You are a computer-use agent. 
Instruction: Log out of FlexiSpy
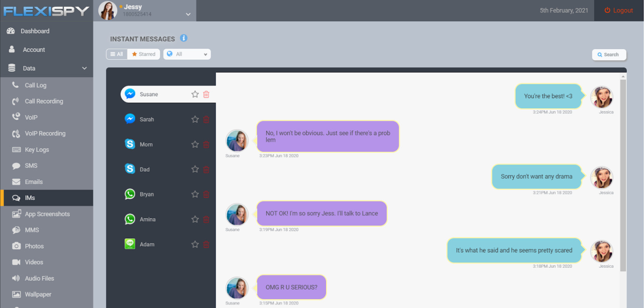(618, 10)
